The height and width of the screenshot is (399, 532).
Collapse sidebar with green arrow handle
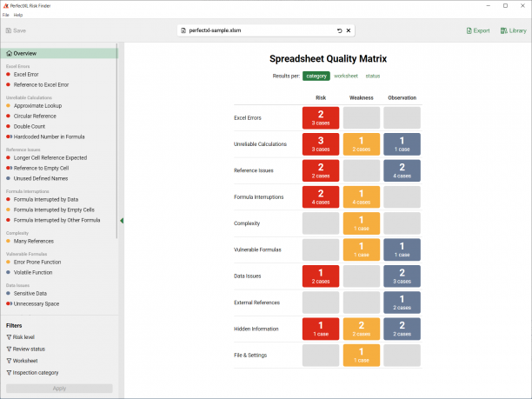122,221
